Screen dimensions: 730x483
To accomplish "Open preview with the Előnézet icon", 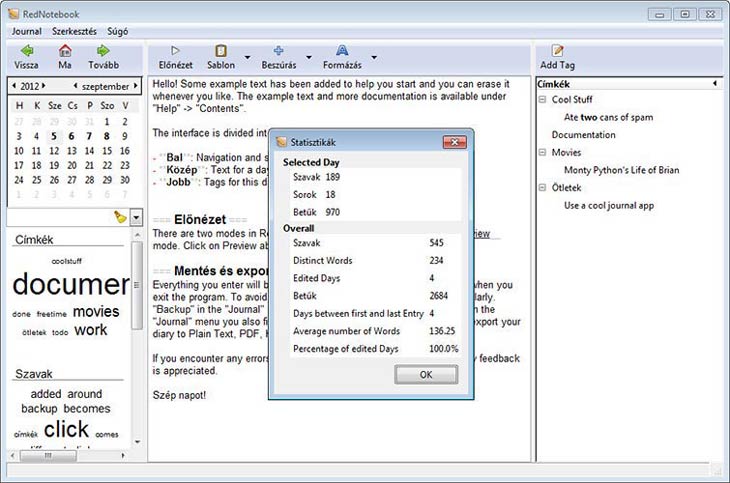I will [175, 50].
